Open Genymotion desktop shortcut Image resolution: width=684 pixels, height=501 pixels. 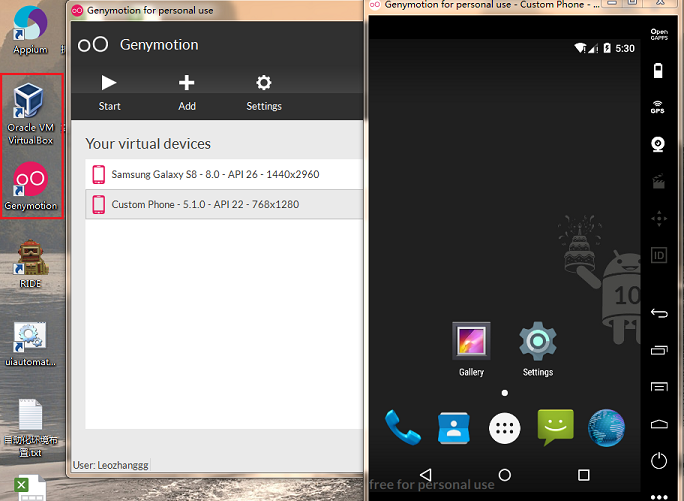tap(31, 186)
